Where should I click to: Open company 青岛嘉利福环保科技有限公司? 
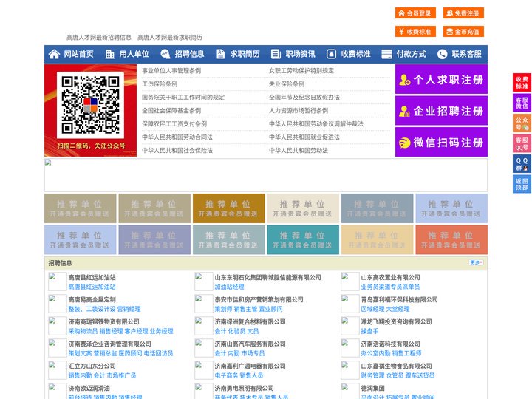(x=399, y=299)
